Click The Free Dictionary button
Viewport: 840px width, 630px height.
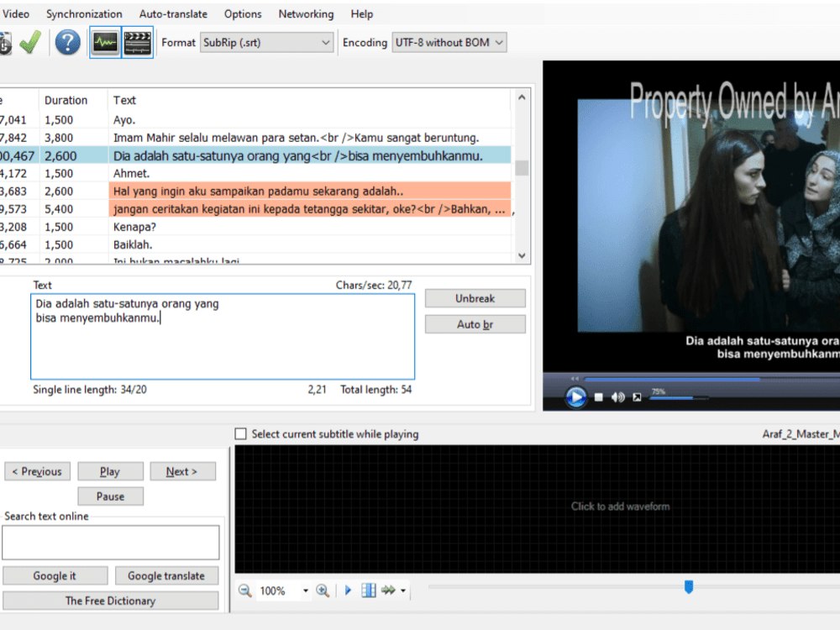[x=110, y=601]
